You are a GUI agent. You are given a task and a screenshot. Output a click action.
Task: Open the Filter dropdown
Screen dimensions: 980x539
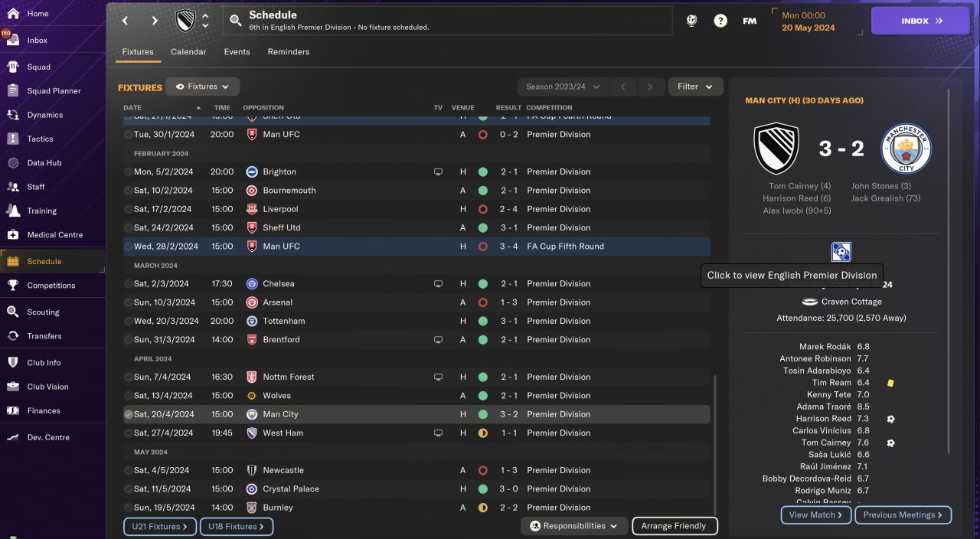click(695, 87)
